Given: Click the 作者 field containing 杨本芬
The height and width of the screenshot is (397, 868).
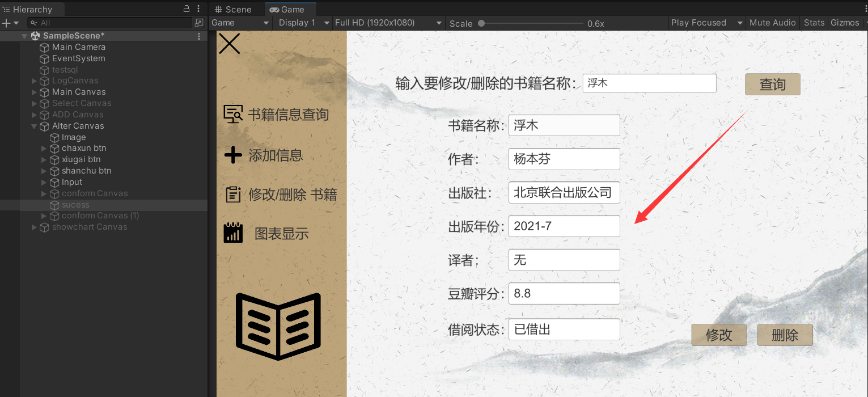Looking at the screenshot, I should (564, 159).
